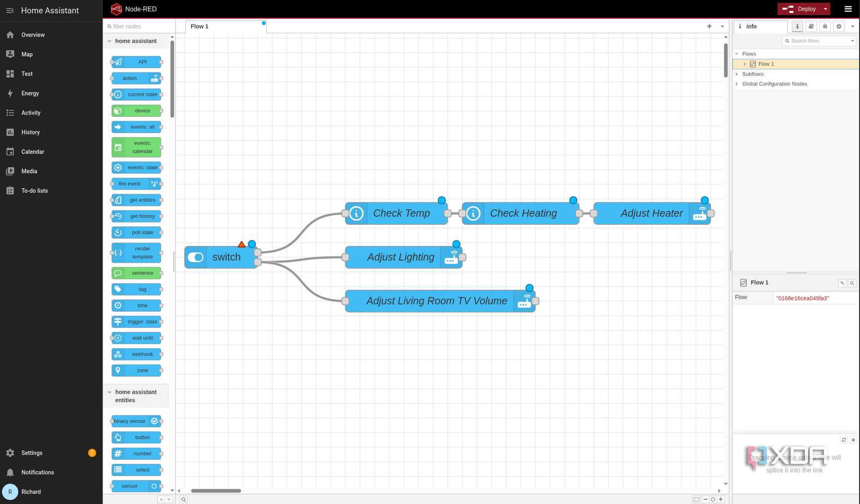Image resolution: width=860 pixels, height=504 pixels.
Task: Toggle the navigator map view
Action: [696, 499]
